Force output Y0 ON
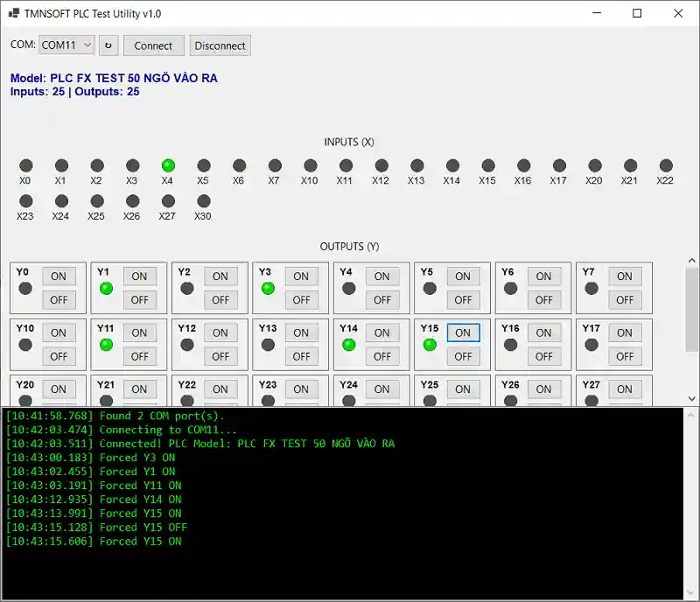 click(59, 276)
